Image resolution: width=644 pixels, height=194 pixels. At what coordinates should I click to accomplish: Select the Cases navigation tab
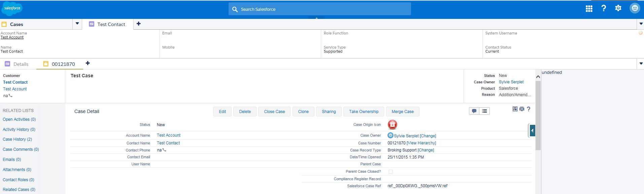pyautogui.click(x=36, y=24)
